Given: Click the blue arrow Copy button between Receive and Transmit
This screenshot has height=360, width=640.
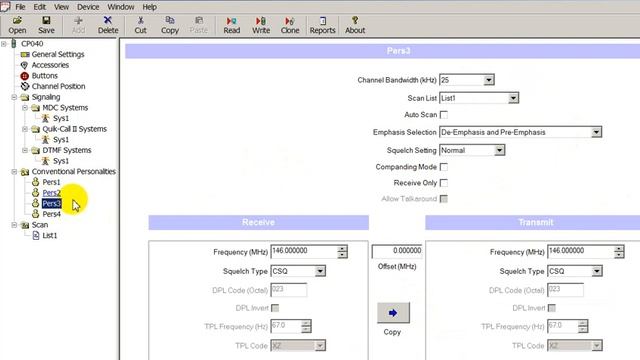Looking at the screenshot, I should coord(393,313).
